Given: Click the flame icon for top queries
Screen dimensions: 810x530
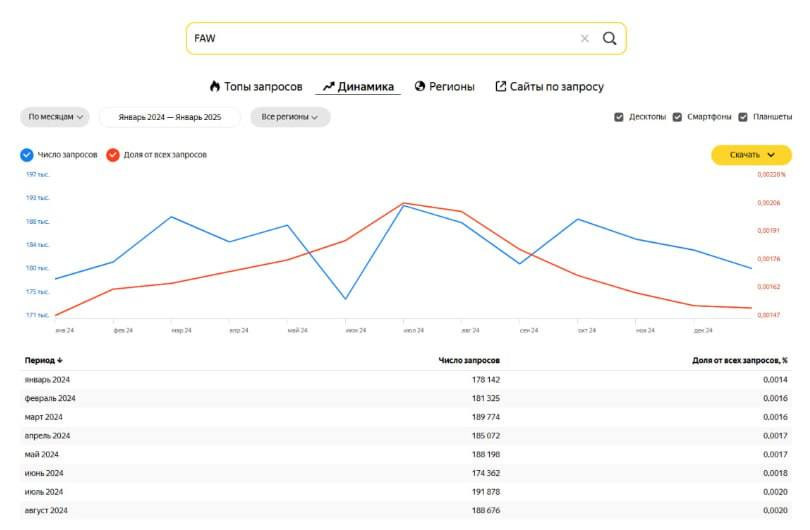Looking at the screenshot, I should [214, 87].
